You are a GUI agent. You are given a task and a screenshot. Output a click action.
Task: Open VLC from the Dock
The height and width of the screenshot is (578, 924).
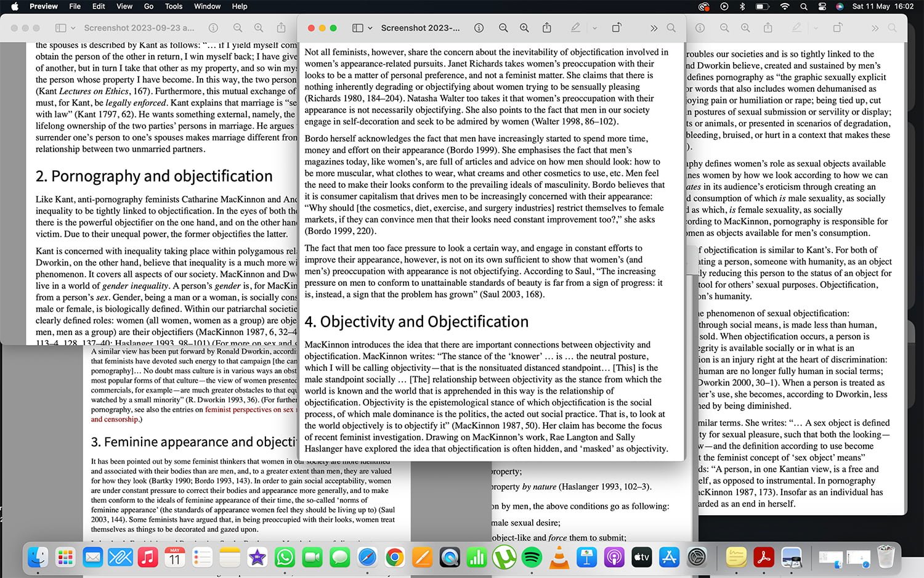coord(559,558)
